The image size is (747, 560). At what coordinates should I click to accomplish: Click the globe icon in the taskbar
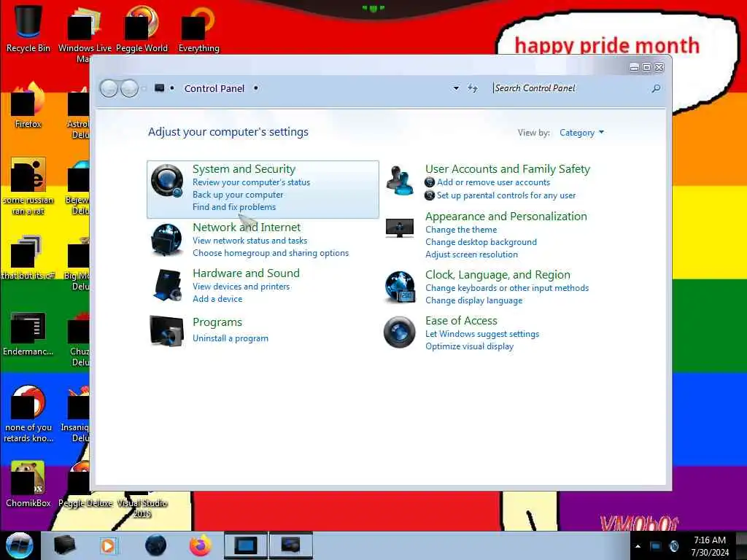click(155, 545)
